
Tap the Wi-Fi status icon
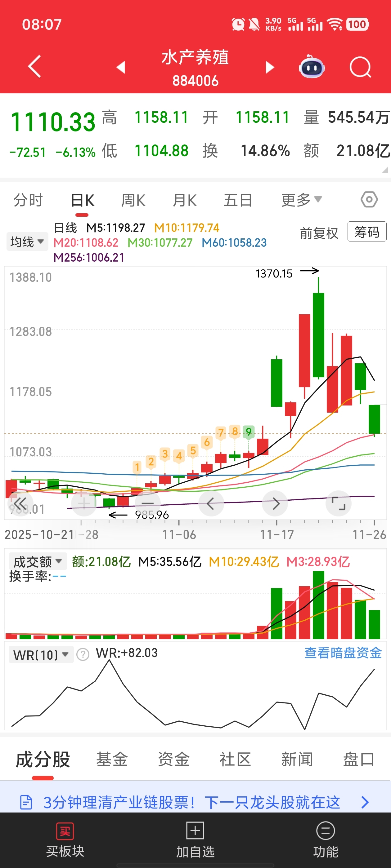click(x=335, y=24)
